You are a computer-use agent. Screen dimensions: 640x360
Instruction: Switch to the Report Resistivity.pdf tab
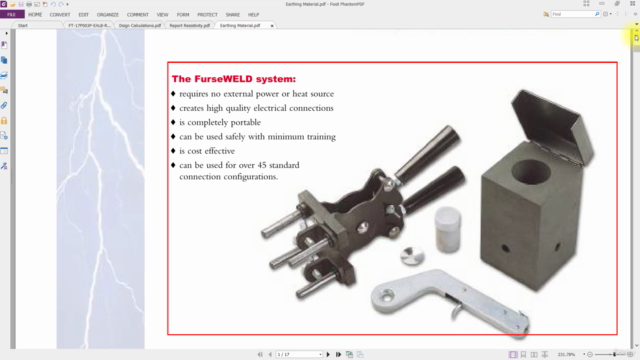click(190, 25)
